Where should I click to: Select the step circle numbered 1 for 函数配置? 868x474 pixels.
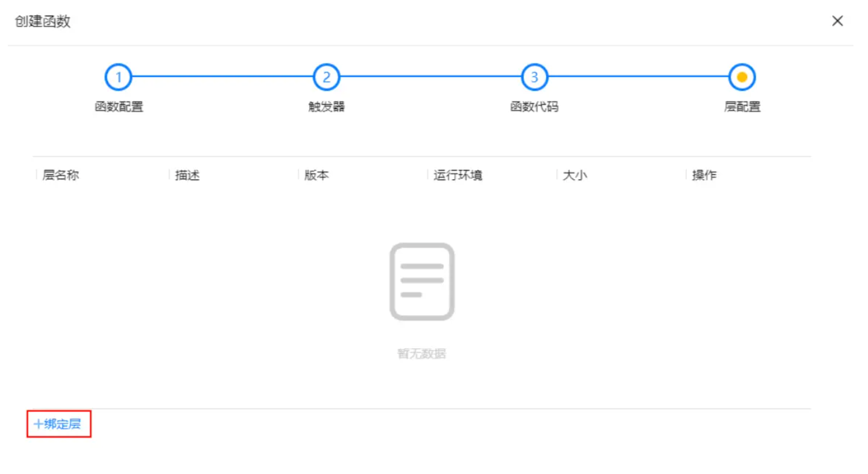pos(118,77)
